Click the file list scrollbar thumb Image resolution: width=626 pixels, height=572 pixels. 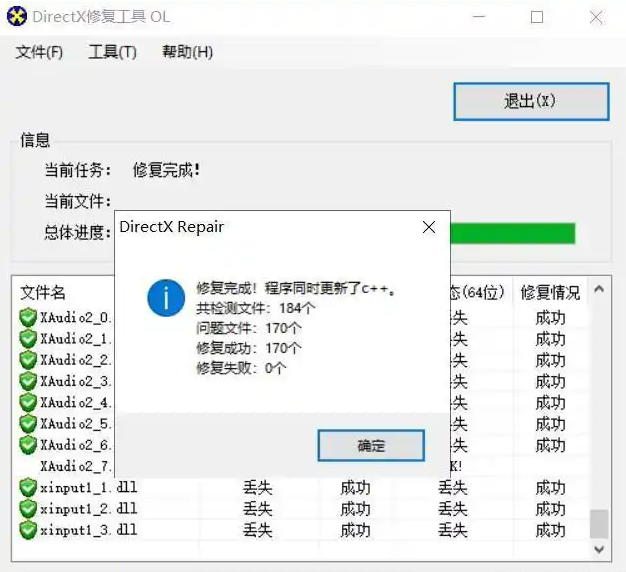599,524
